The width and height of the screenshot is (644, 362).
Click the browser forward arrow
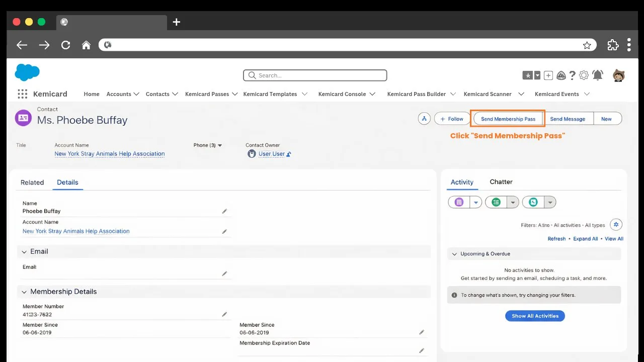point(44,45)
